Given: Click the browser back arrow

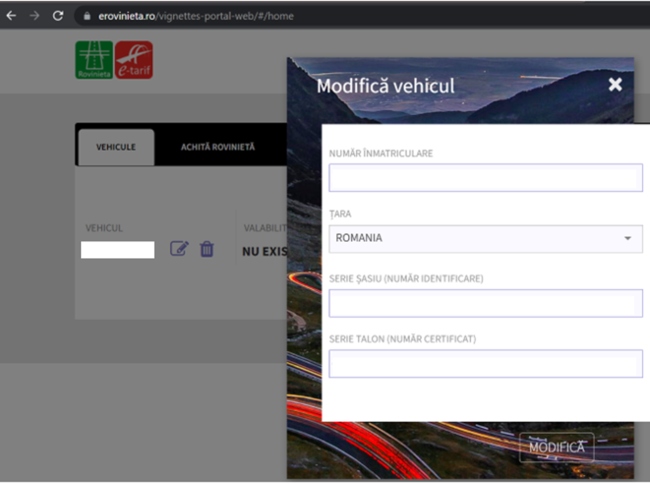Looking at the screenshot, I should coord(11,16).
